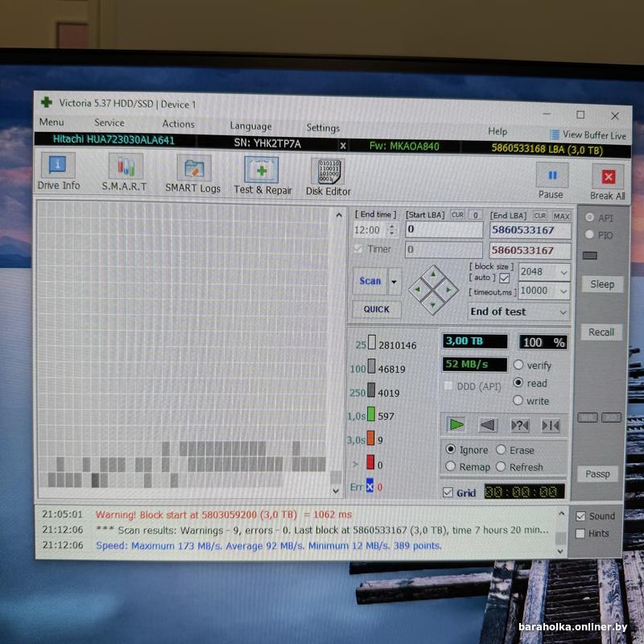The height and width of the screenshot is (644, 644).
Task: Click the MAX button beside End LBA
Action: click(561, 216)
